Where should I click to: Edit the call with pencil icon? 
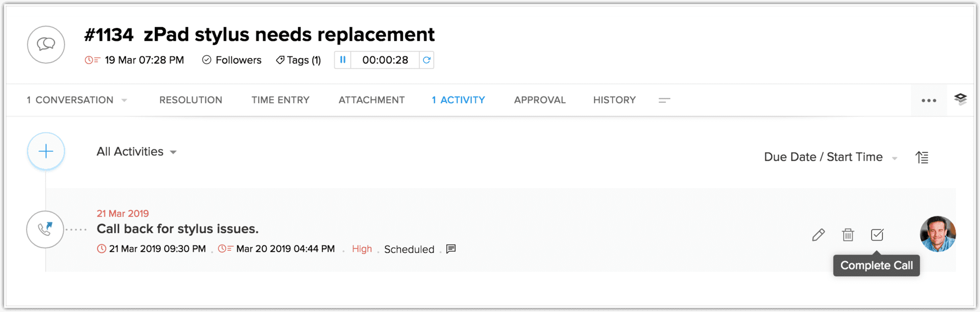pyautogui.click(x=818, y=235)
